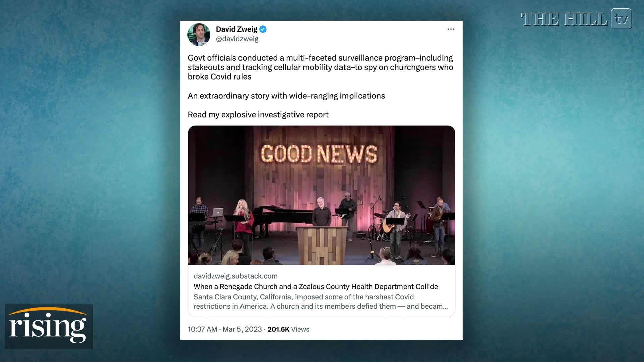Click the David Zweig display name

236,29
